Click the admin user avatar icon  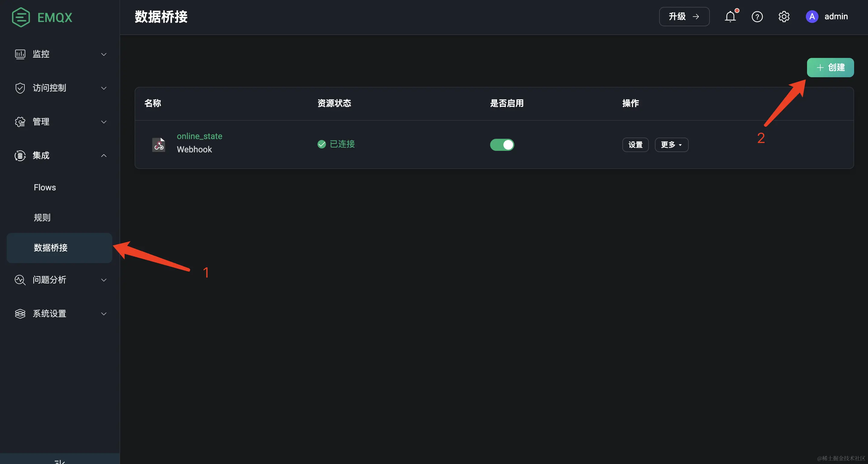812,17
